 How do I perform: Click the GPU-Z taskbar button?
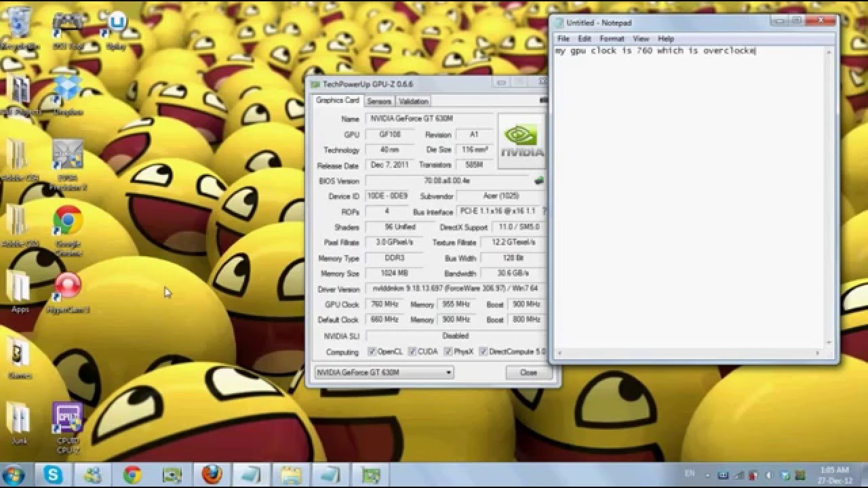[370, 474]
